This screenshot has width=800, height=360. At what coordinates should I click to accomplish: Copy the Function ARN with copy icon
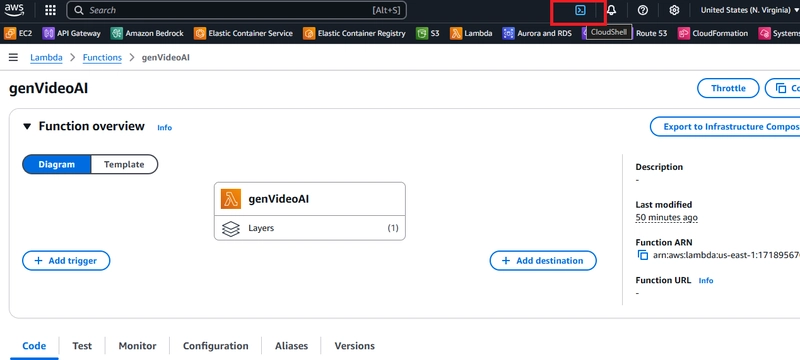(643, 255)
